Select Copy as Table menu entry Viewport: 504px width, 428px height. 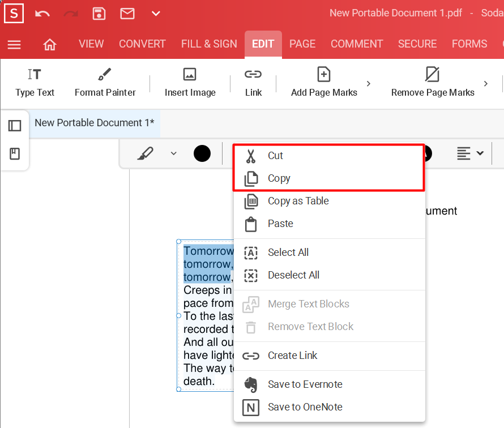pos(329,201)
